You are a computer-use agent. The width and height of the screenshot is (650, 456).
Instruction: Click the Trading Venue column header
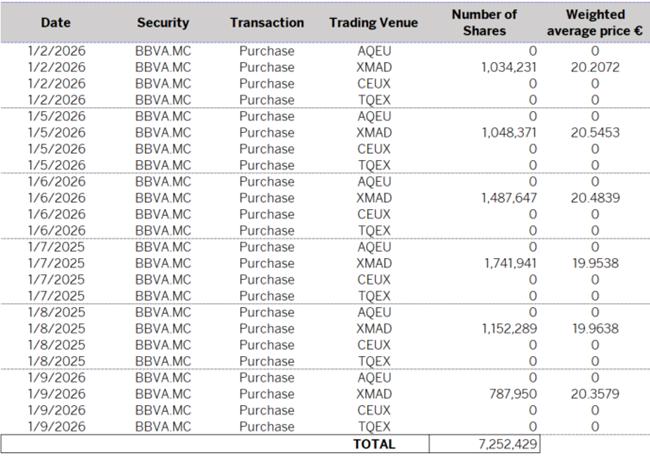click(x=375, y=22)
